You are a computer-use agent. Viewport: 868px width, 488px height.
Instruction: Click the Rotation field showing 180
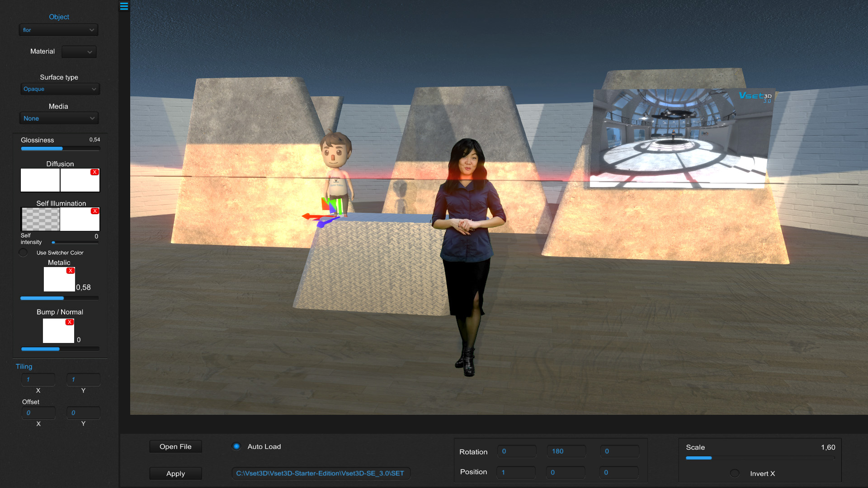[566, 451]
